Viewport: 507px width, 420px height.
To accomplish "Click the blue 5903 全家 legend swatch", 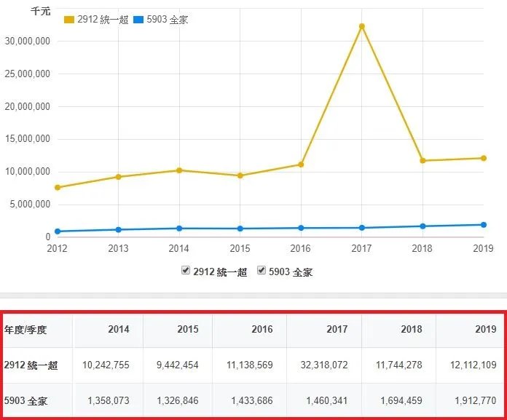I will tap(138, 20).
